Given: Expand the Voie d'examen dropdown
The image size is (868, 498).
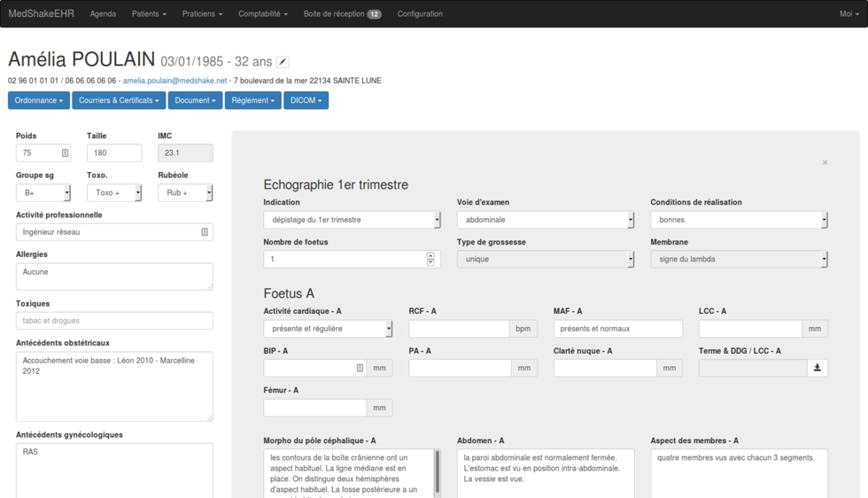Looking at the screenshot, I should (545, 220).
